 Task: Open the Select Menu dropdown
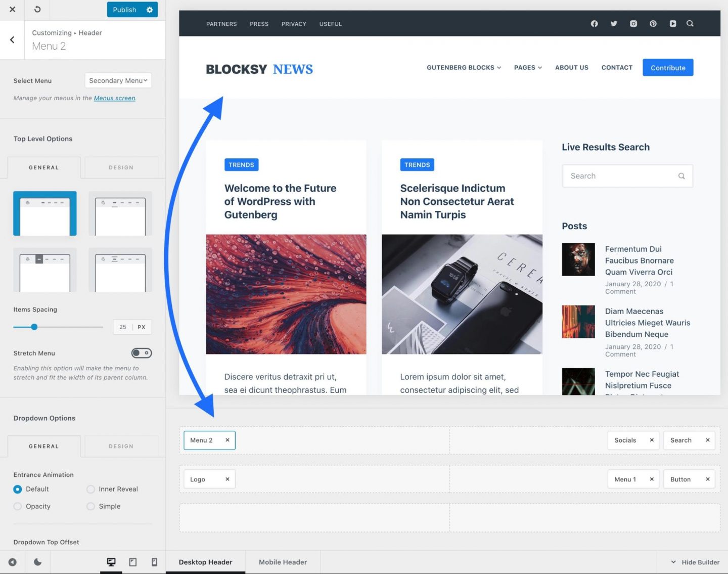coord(118,80)
